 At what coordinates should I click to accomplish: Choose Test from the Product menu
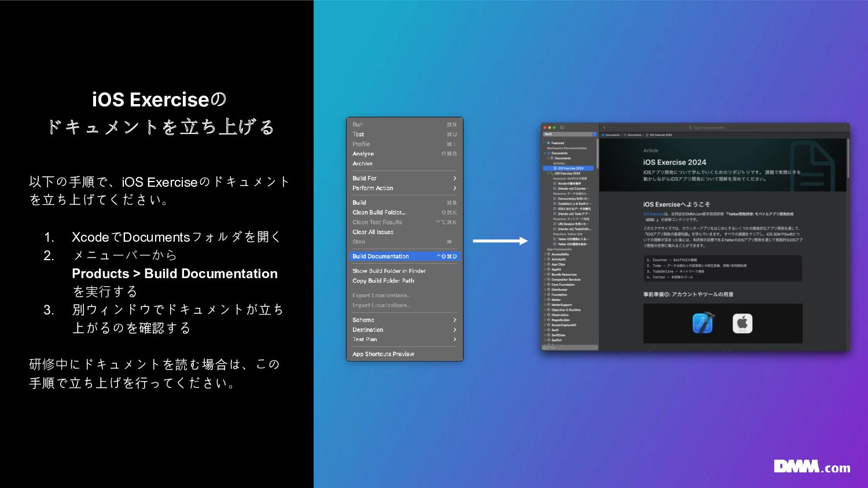(x=404, y=134)
